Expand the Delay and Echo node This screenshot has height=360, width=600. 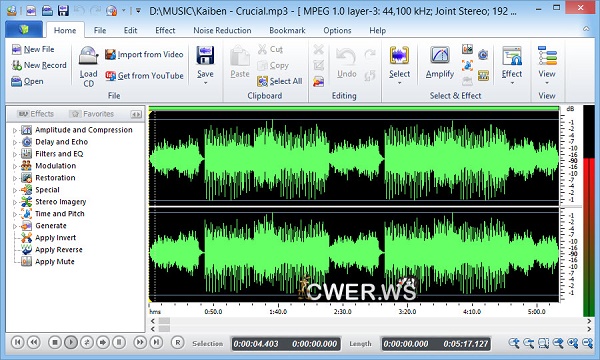coord(15,142)
